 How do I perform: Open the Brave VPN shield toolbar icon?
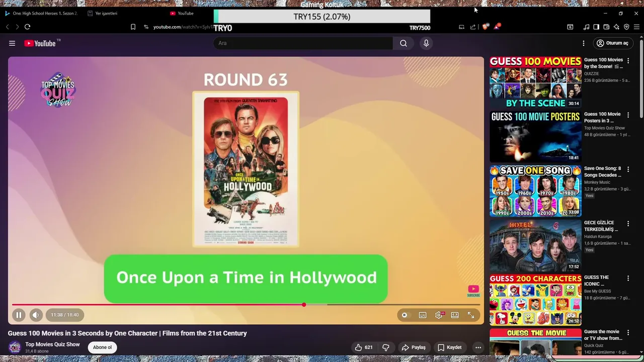pyautogui.click(x=626, y=27)
